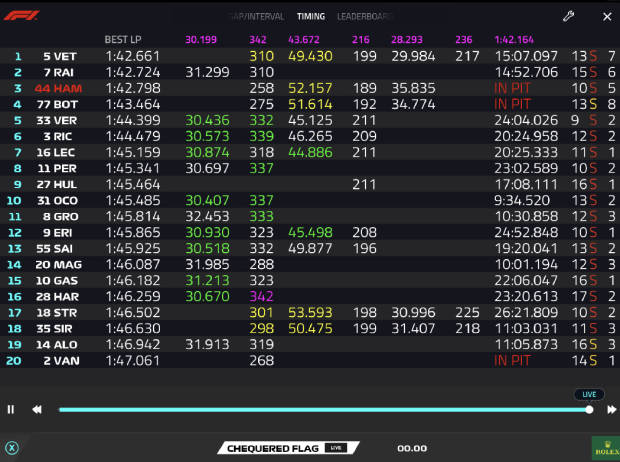Image resolution: width=620 pixels, height=462 pixels.
Task: Click the BEST LP column header
Action: (x=123, y=40)
